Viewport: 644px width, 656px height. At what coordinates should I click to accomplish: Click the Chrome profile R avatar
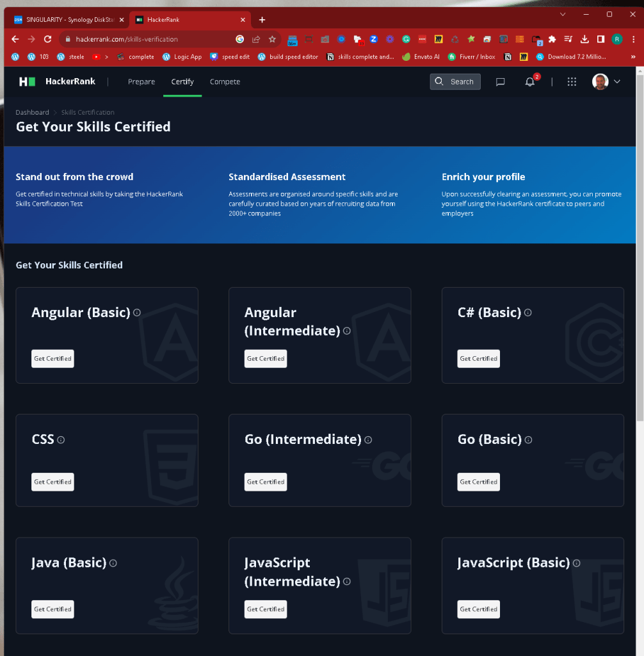point(617,39)
